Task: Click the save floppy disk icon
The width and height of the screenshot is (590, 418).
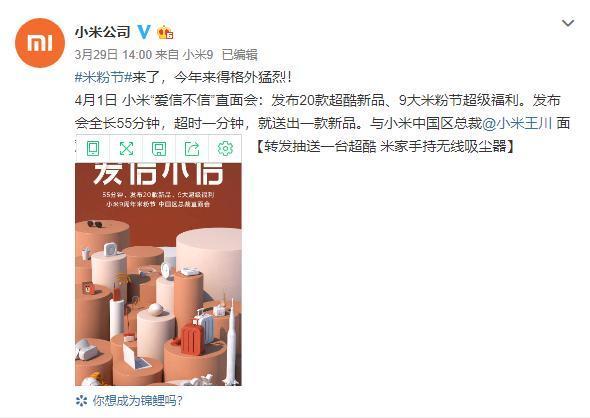Action: pos(159,149)
